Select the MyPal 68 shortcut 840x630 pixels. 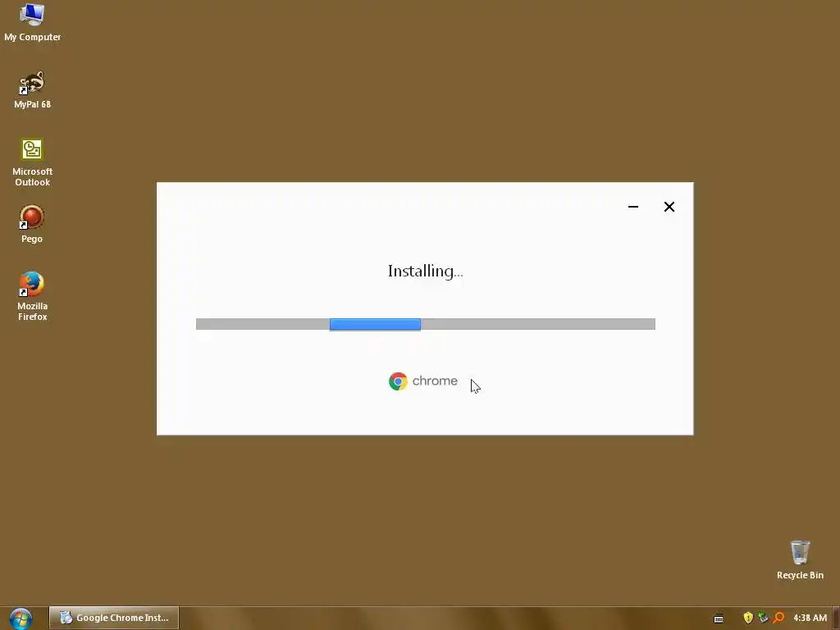(x=32, y=89)
